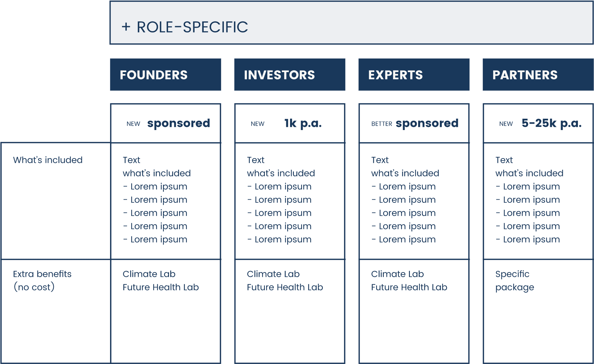Image resolution: width=594 pixels, height=364 pixels.
Task: Click the BETTER badge under Experts
Action: (381, 124)
